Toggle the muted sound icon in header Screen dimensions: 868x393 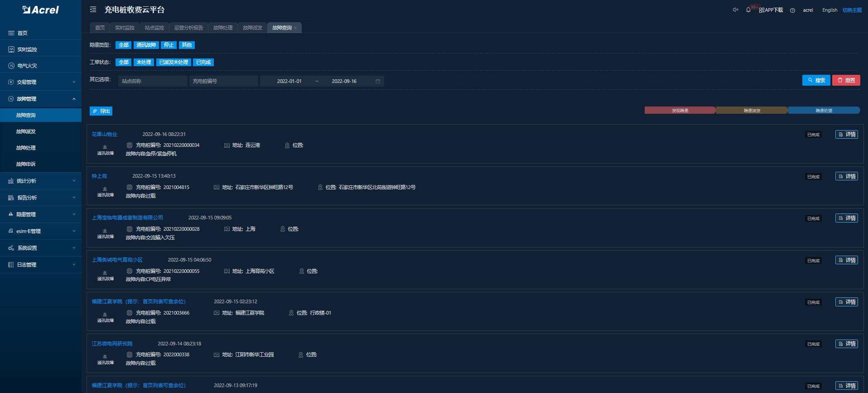(x=735, y=10)
